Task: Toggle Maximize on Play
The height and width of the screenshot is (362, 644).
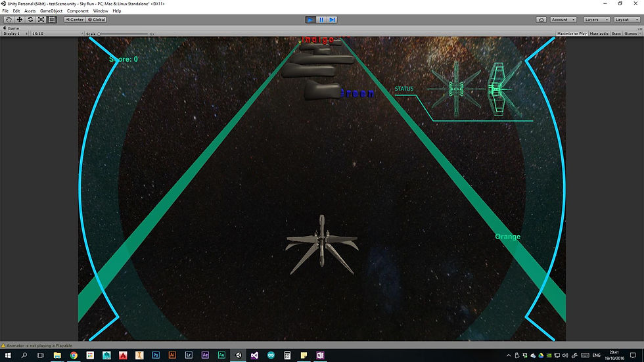Action: 572,34
